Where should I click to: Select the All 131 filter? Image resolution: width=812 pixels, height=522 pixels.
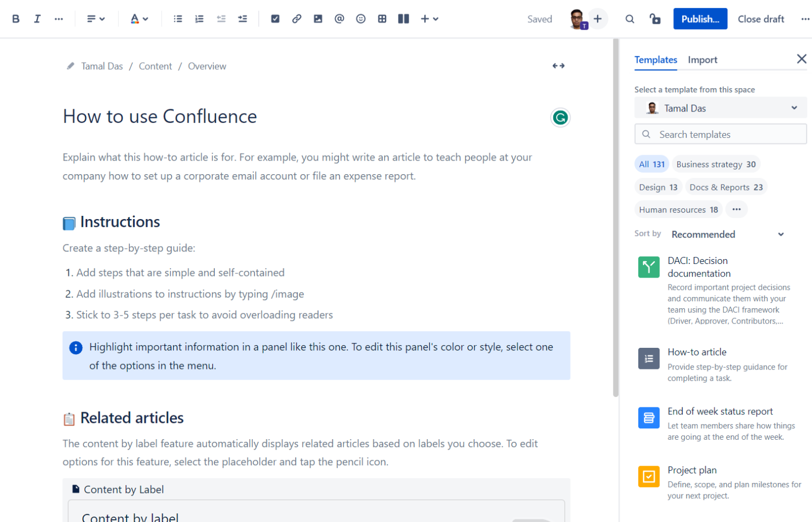click(652, 164)
